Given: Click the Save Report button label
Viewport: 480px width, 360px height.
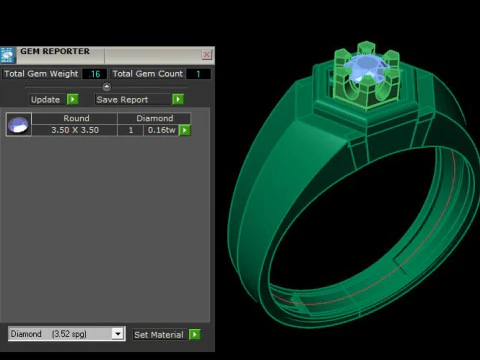Looking at the screenshot, I should [x=122, y=100].
